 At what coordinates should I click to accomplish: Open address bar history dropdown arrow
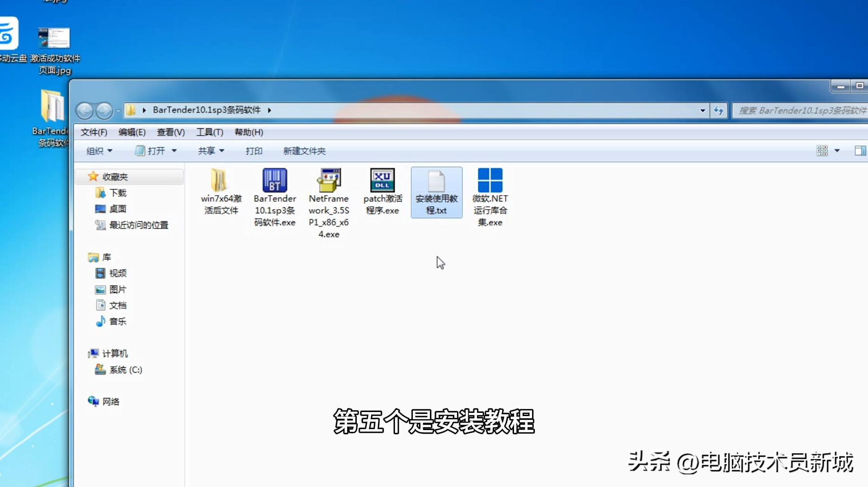point(703,110)
